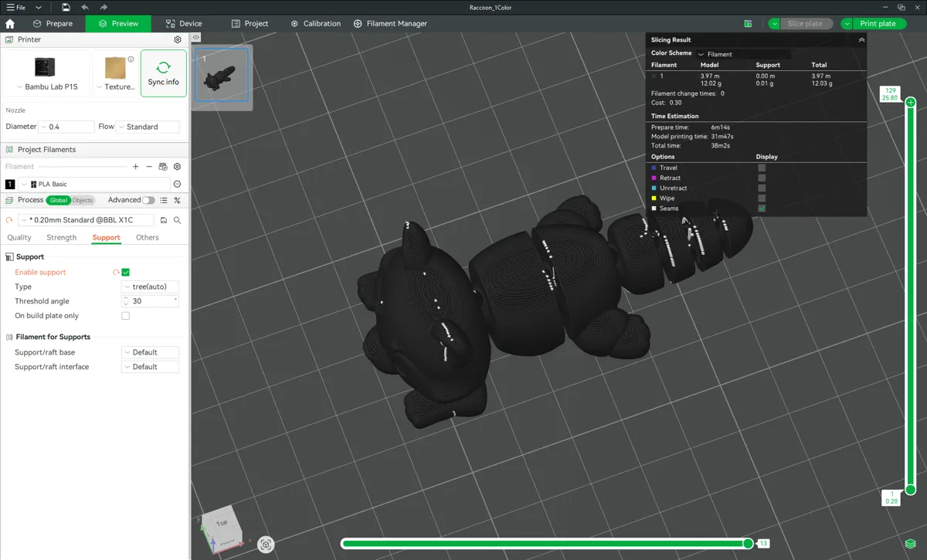Open the Project tab
The image size is (927, 560).
[x=250, y=24]
